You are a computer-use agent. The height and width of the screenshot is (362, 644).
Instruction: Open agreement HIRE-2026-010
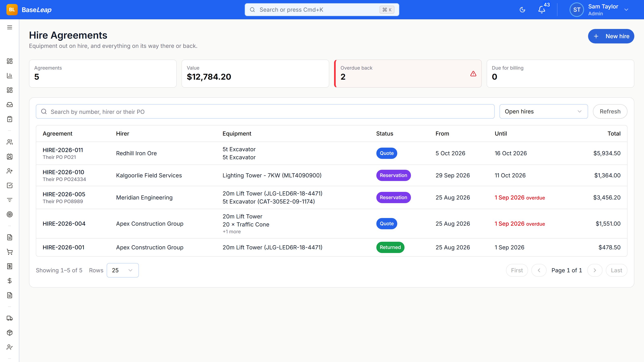(63, 172)
